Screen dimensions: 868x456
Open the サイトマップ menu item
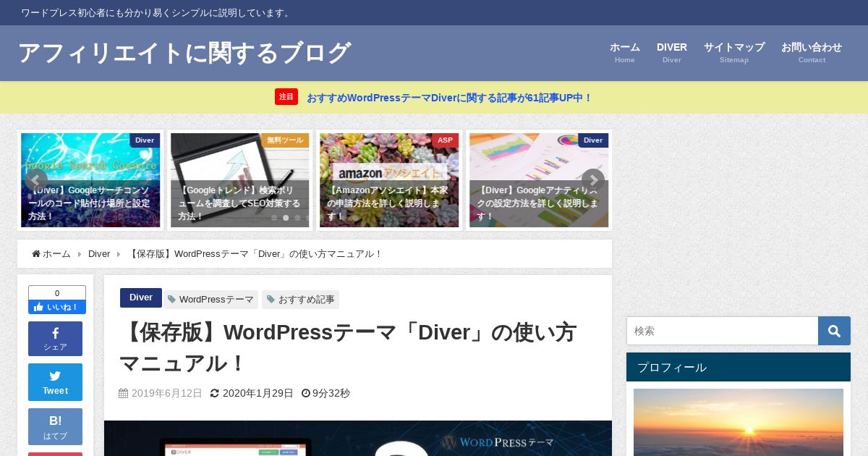point(734,52)
